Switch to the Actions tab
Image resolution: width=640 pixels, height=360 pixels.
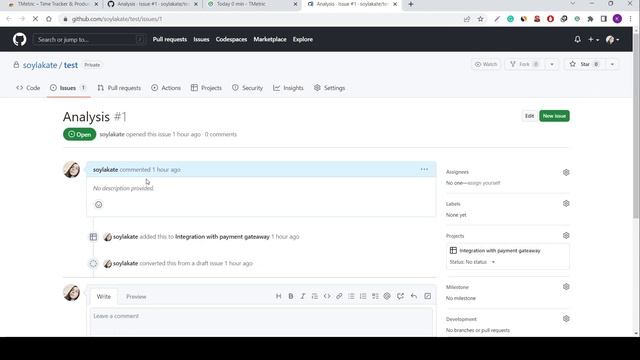166,88
